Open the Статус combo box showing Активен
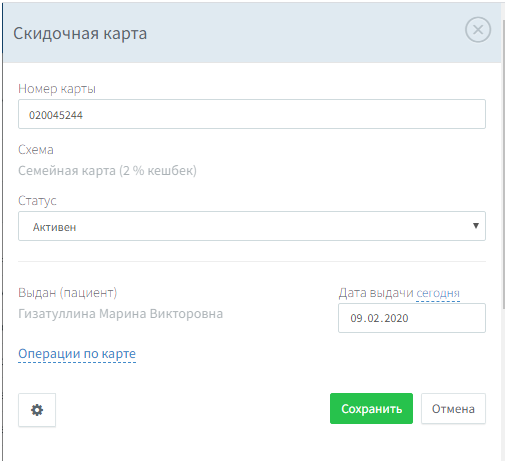This screenshot has height=463, width=507. [252, 226]
